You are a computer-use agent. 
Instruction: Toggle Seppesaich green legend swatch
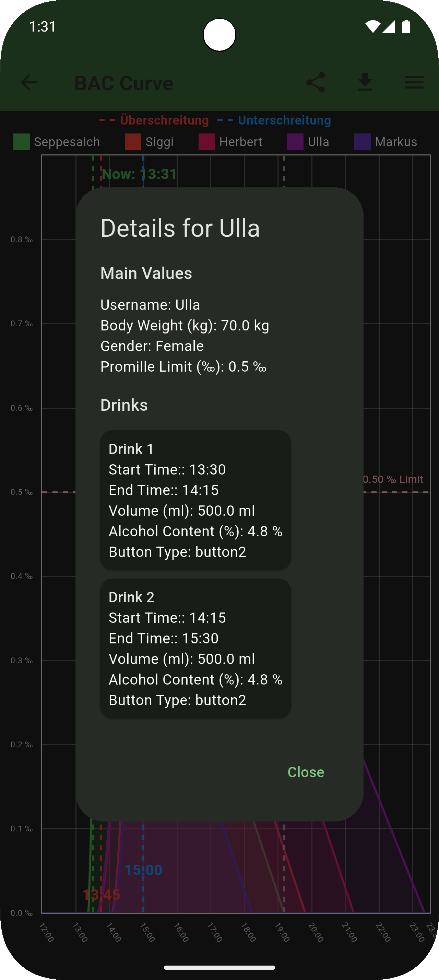22,142
